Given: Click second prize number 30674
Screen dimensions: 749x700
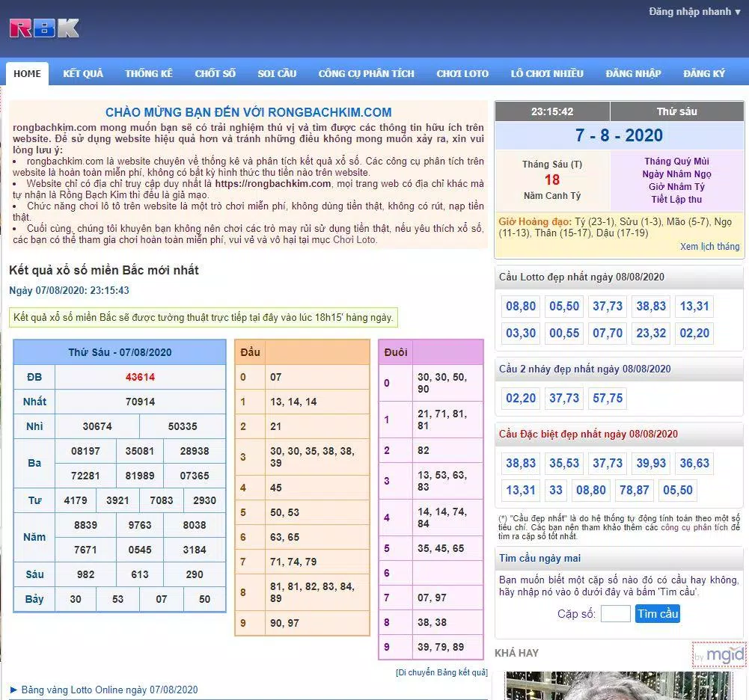Looking at the screenshot, I should tap(97, 426).
